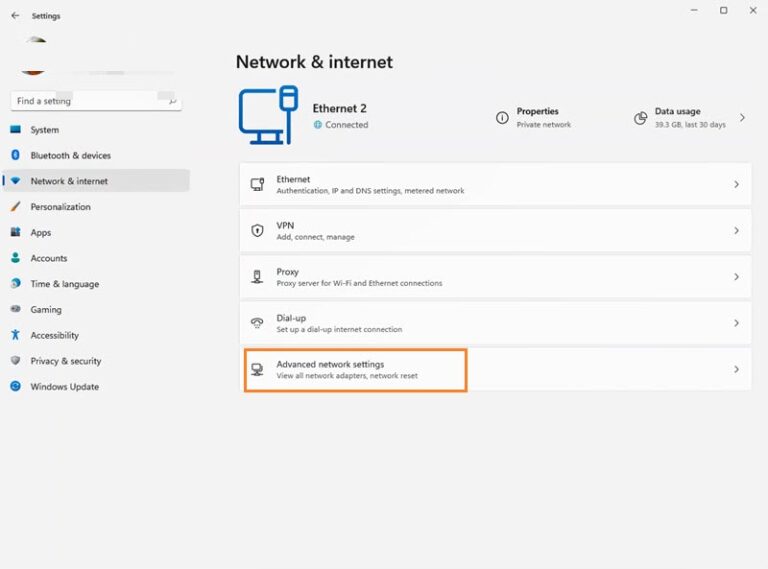Image resolution: width=768 pixels, height=569 pixels.
Task: Open Dial-up row via right chevron
Action: pos(736,323)
